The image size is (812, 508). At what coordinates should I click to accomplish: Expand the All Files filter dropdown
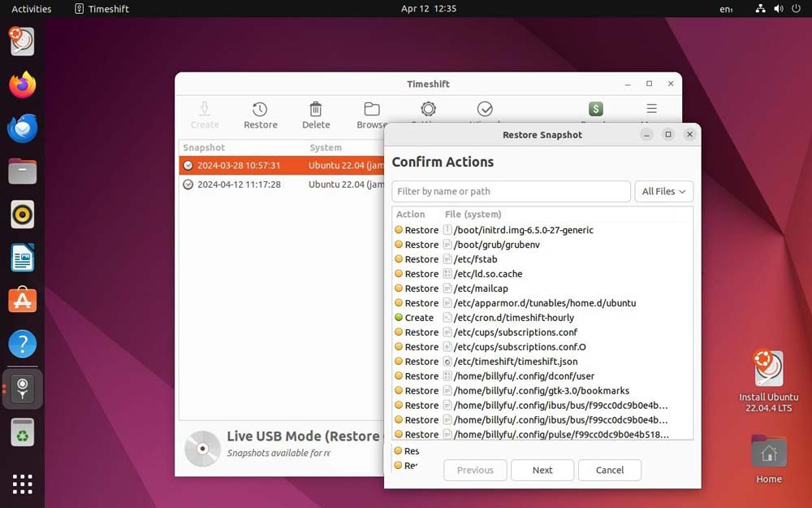pos(663,192)
